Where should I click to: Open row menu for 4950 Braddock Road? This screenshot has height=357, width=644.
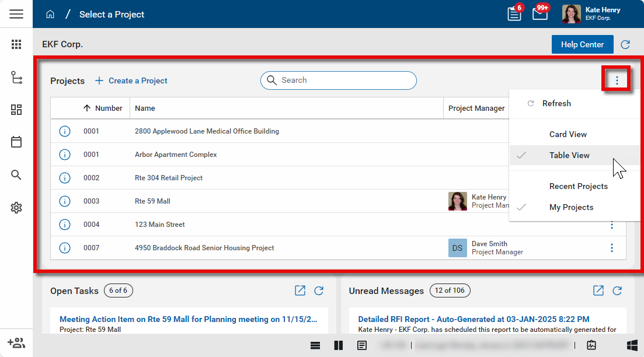click(x=612, y=248)
